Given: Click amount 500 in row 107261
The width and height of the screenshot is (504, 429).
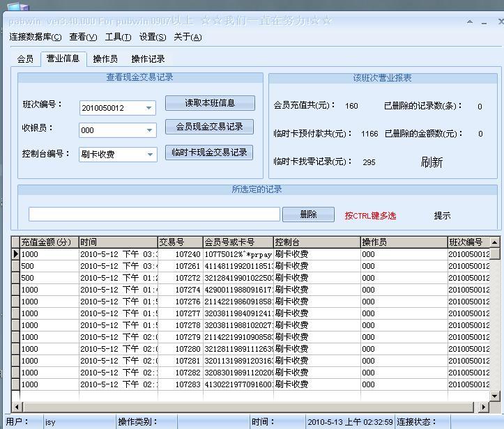Looking at the screenshot, I should point(49,266).
